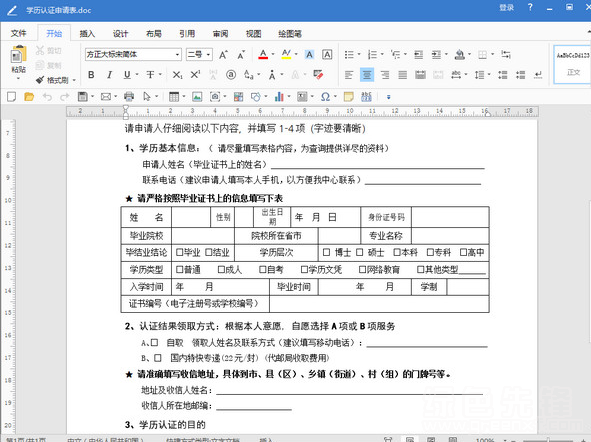Check the 博士 checkbox

point(326,252)
